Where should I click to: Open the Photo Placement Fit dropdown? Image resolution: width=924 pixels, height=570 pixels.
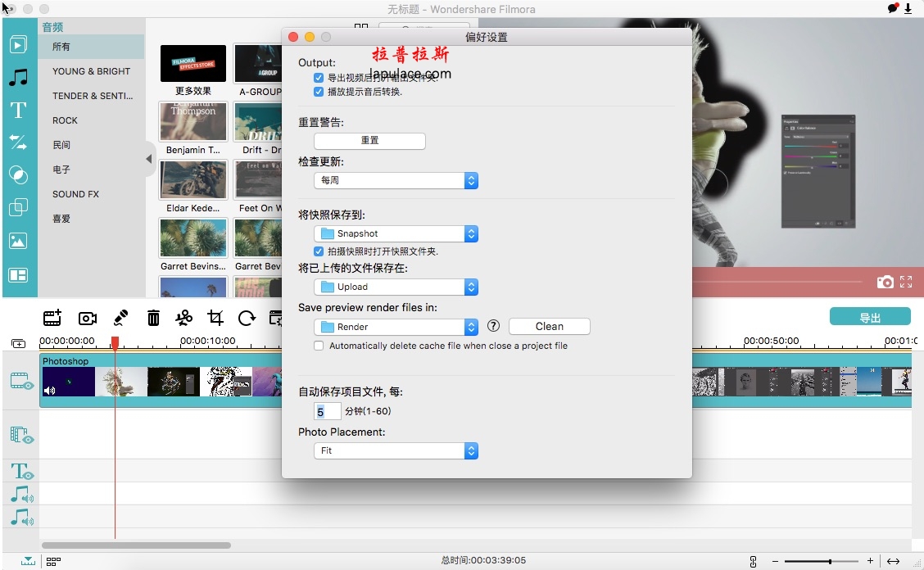pos(396,451)
